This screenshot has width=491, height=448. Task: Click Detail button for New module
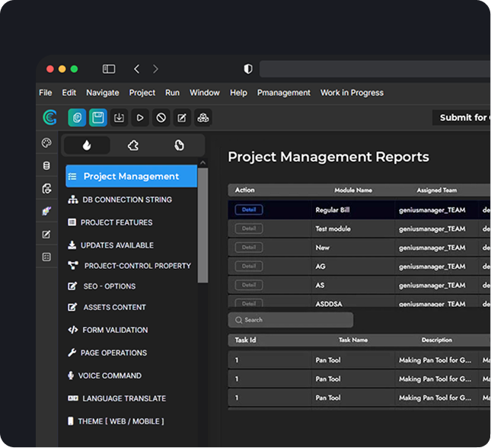coord(249,248)
